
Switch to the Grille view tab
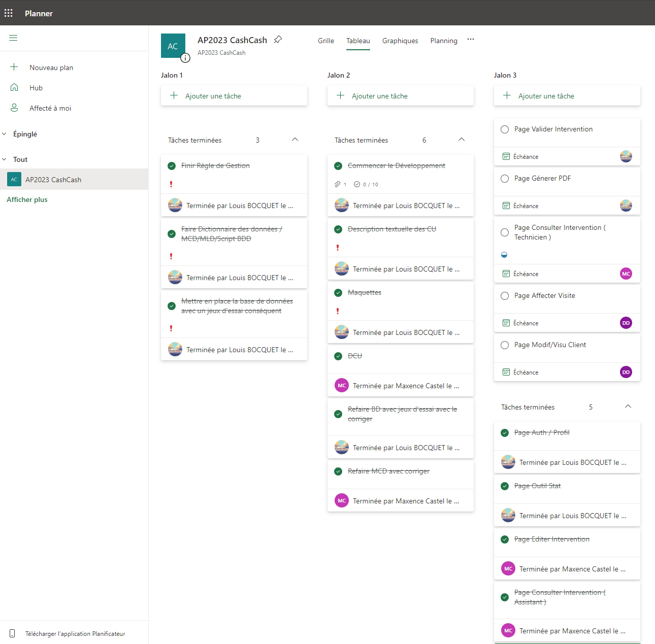(x=326, y=41)
